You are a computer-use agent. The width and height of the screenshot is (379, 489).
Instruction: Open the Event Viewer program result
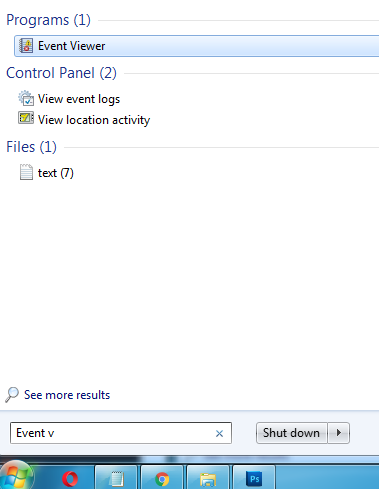coord(197,46)
